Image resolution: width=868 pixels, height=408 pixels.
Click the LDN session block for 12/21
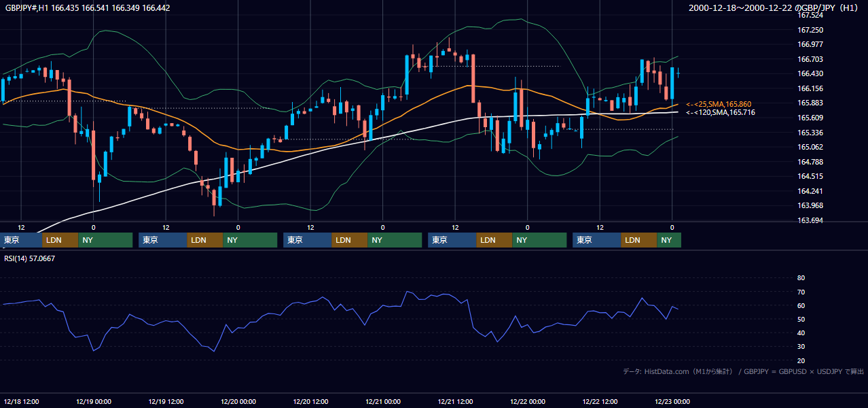(494, 240)
